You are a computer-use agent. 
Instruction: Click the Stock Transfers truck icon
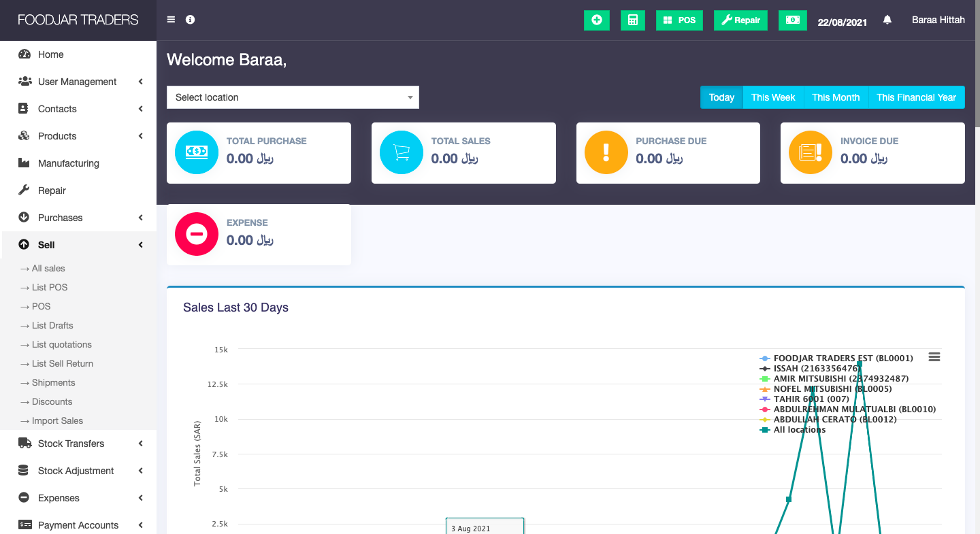(x=24, y=444)
